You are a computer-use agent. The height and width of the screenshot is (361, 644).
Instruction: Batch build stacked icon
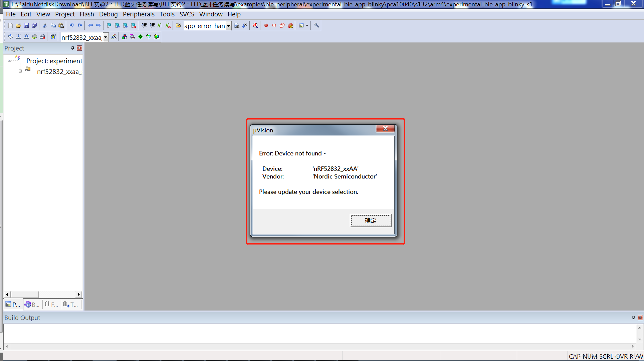[x=34, y=37]
